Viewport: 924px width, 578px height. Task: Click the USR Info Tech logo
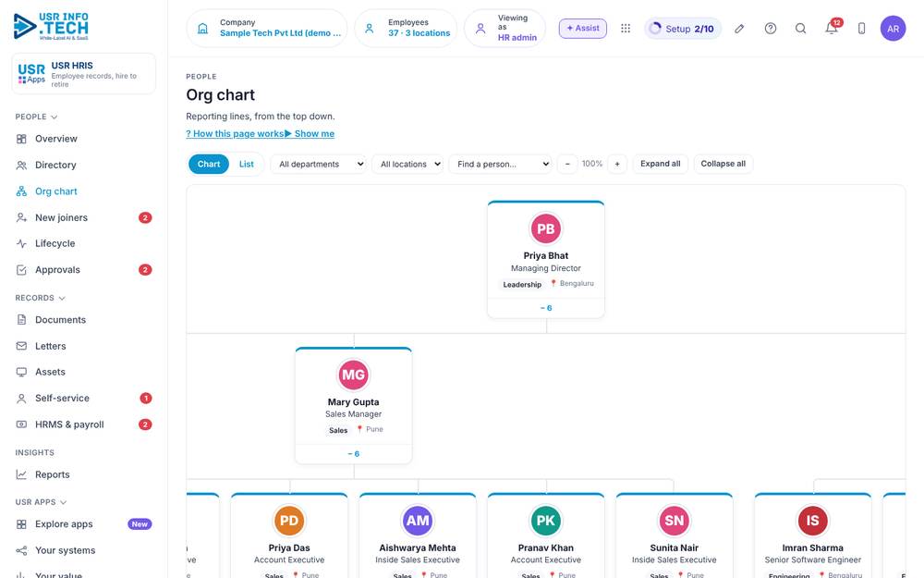tap(51, 26)
